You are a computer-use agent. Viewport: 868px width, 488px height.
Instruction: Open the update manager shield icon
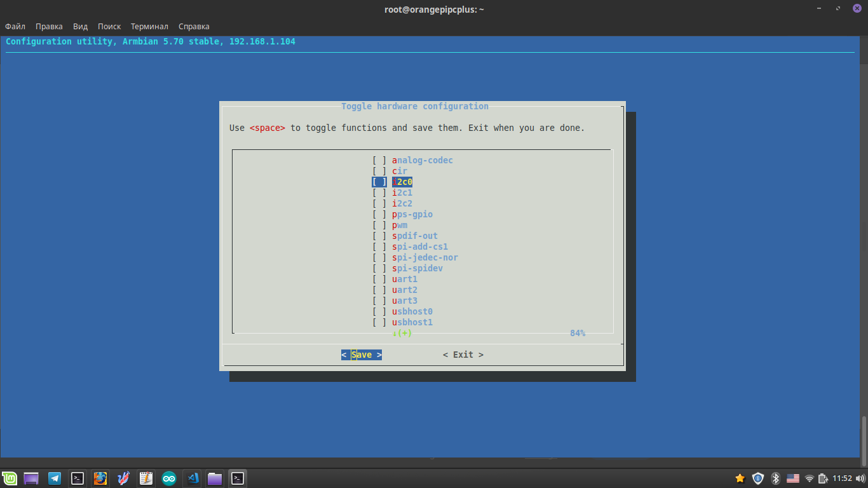point(758,478)
